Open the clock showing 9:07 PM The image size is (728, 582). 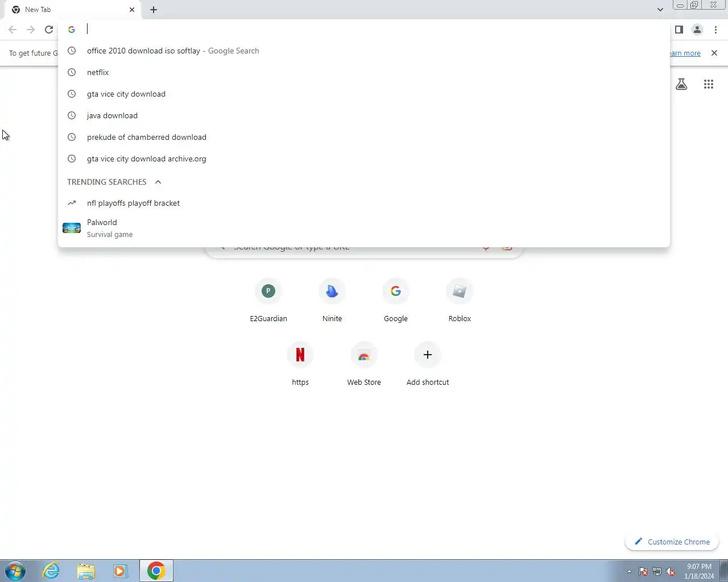699,571
